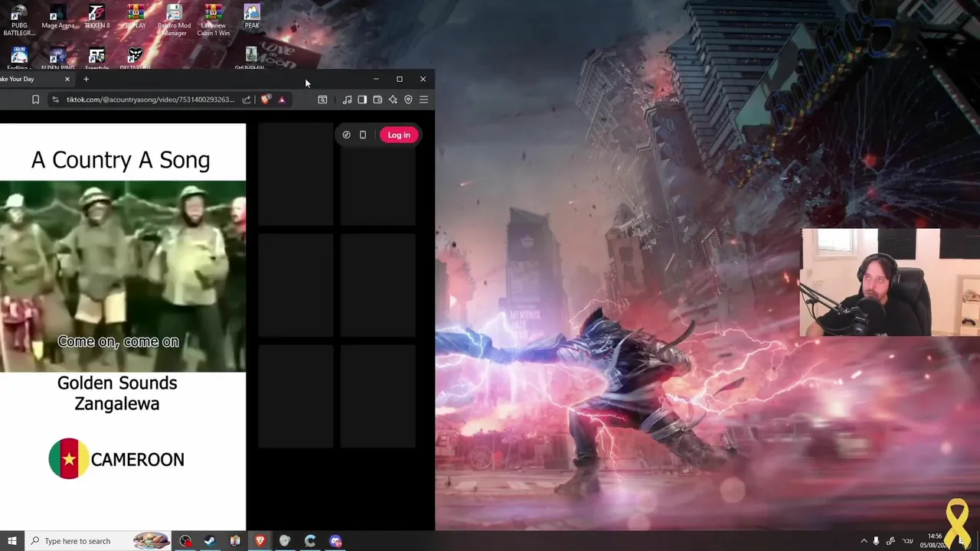Open the Brave Wallet icon
This screenshot has width=980, height=551.
point(377,99)
